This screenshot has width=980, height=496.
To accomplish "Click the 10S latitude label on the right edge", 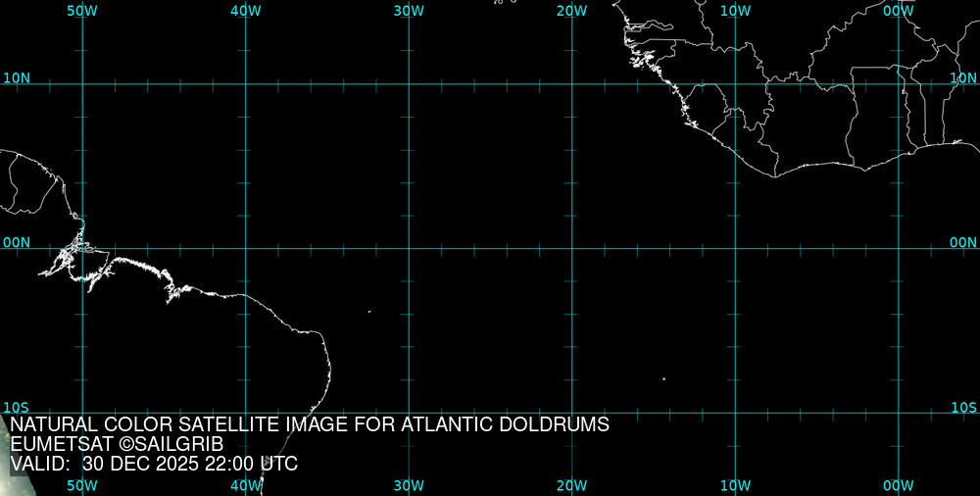I will [x=964, y=407].
